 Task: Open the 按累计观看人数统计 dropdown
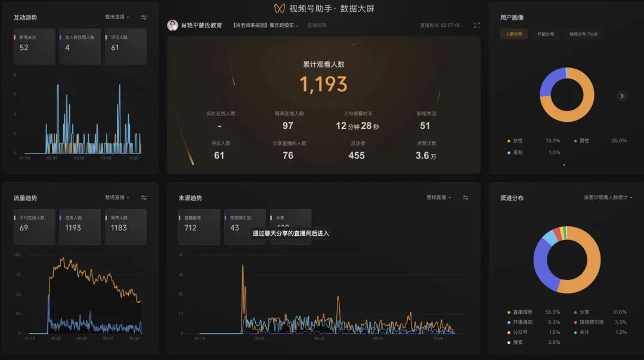[608, 198]
